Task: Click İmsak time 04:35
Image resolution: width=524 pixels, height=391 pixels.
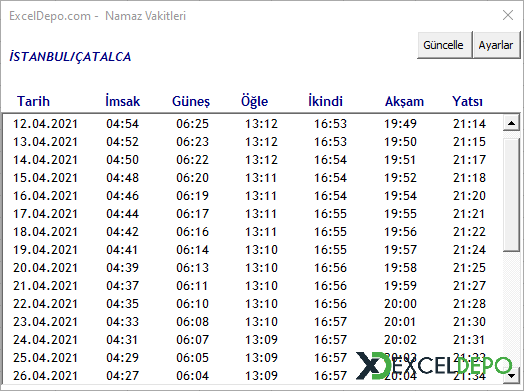Action: point(122,304)
